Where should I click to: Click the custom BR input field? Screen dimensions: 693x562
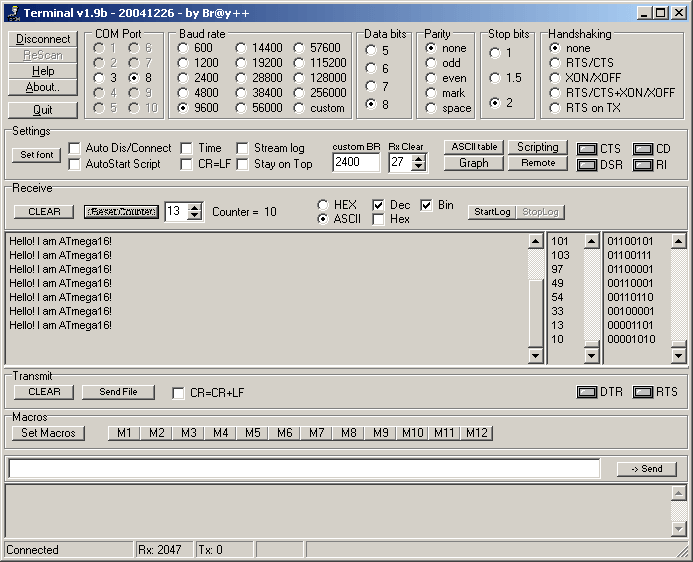coord(356,162)
